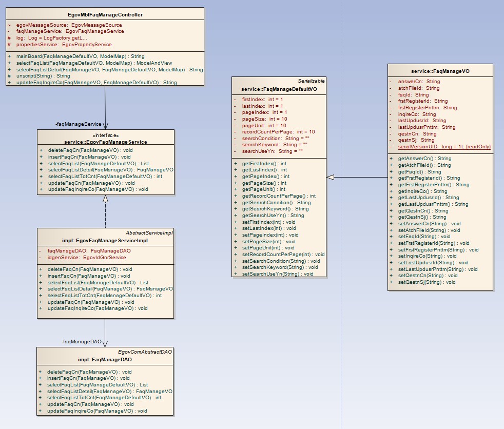Select the mainBoard method in the controller
The image size is (504, 429).
click(x=80, y=56)
